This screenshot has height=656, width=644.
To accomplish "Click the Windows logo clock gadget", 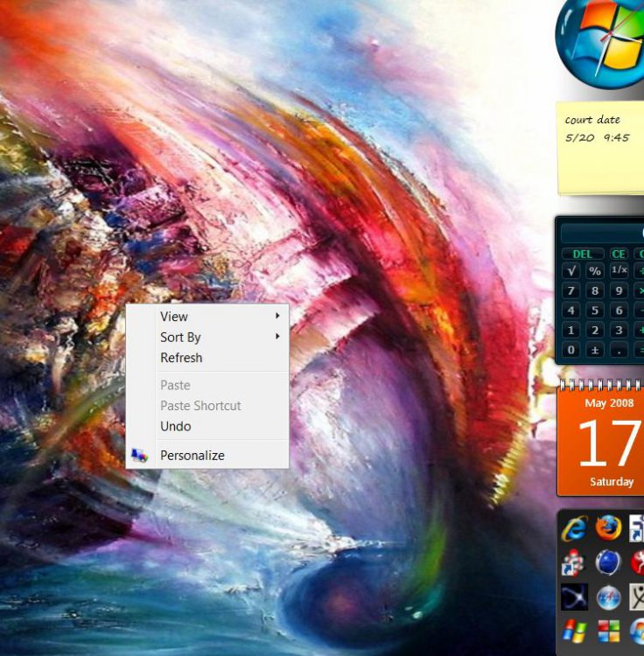I will point(600,44).
